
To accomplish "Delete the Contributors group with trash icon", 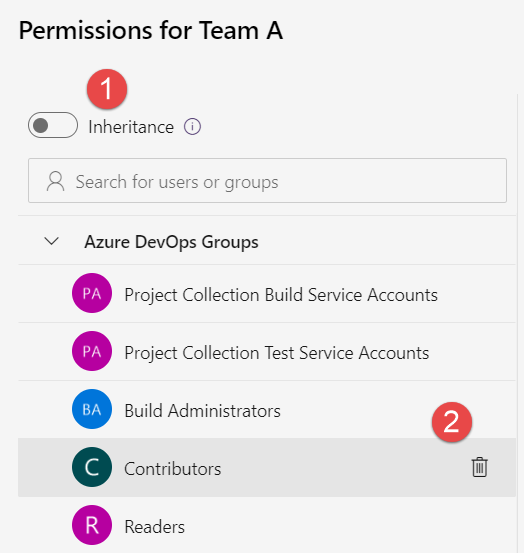I will (x=480, y=467).
